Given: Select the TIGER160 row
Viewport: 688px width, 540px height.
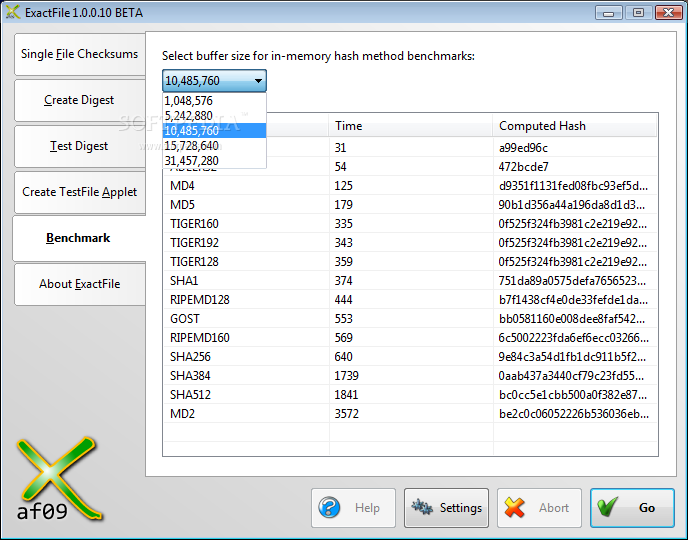Looking at the screenshot, I should pos(410,224).
